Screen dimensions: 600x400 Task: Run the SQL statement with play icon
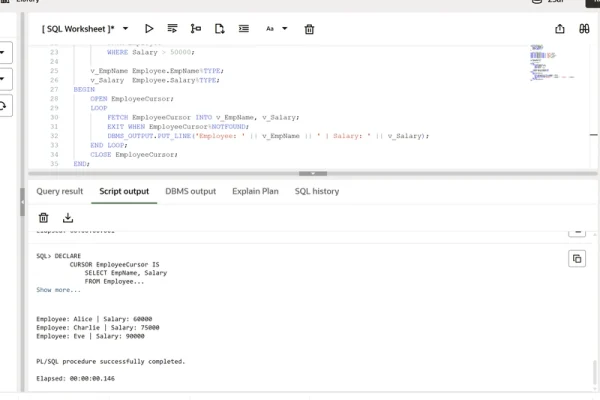pos(150,29)
